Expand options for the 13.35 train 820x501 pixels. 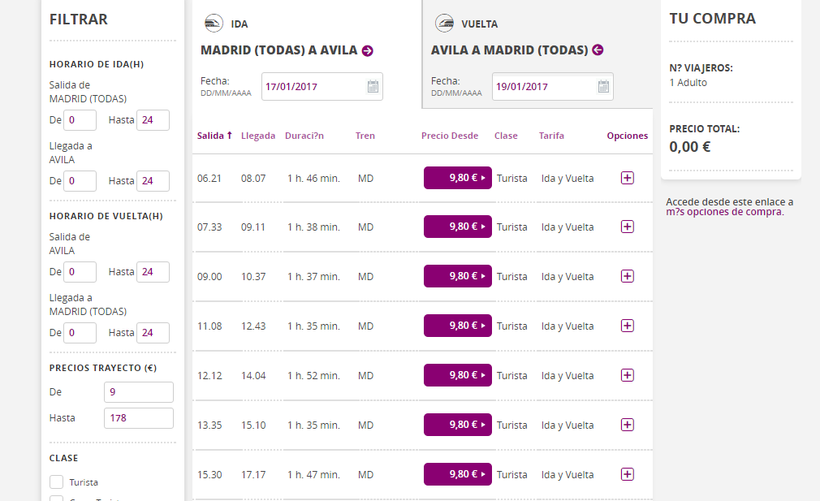coord(627,425)
